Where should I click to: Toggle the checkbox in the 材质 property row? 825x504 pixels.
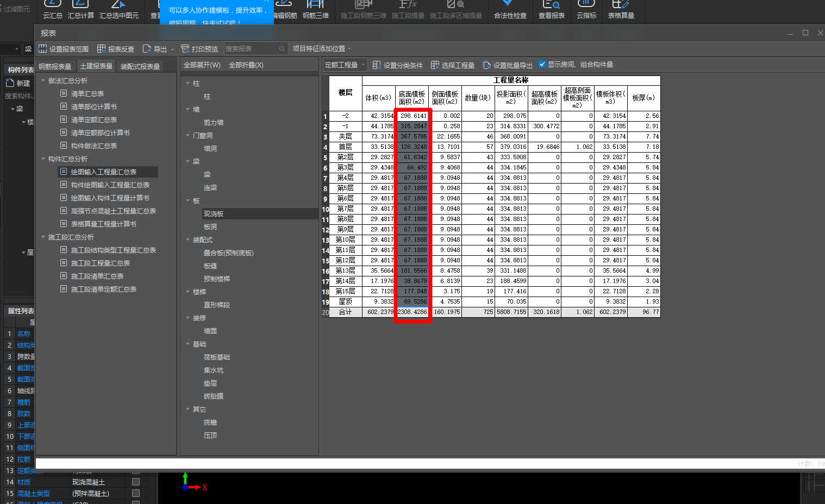tap(136, 482)
